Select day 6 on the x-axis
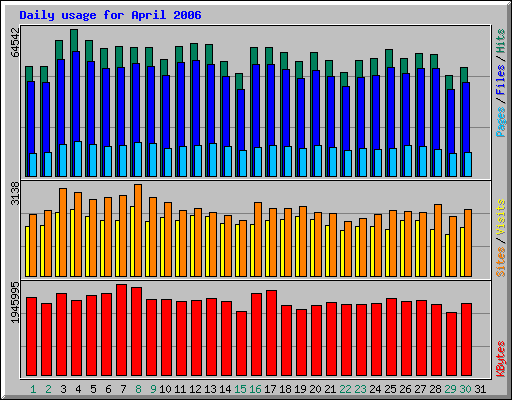 click(x=108, y=389)
